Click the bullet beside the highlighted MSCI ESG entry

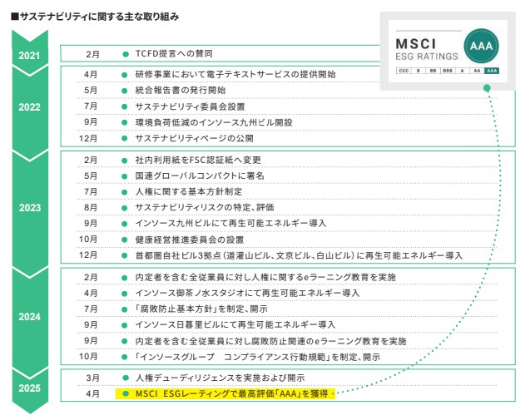(124, 393)
